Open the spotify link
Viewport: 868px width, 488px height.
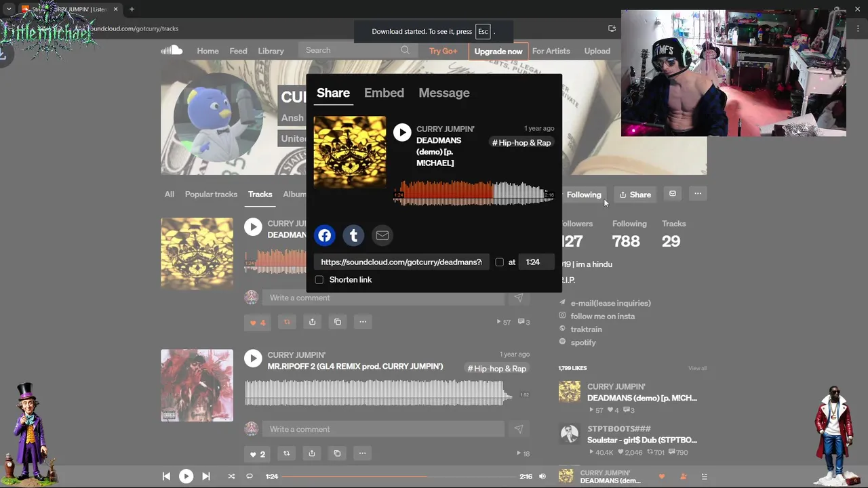[x=583, y=342]
